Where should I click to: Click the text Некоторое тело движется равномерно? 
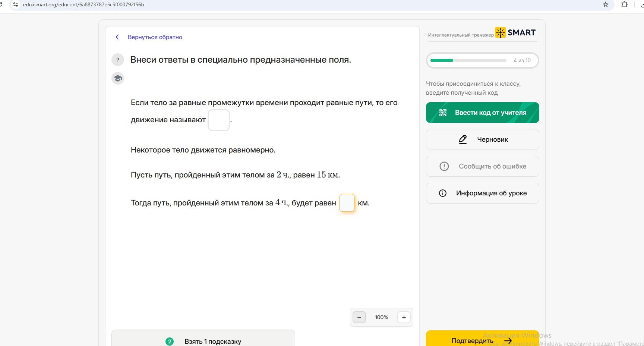point(203,150)
